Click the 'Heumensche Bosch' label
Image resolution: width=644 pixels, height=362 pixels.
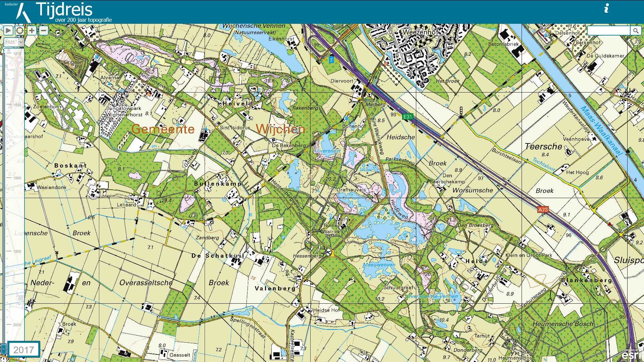(563, 324)
